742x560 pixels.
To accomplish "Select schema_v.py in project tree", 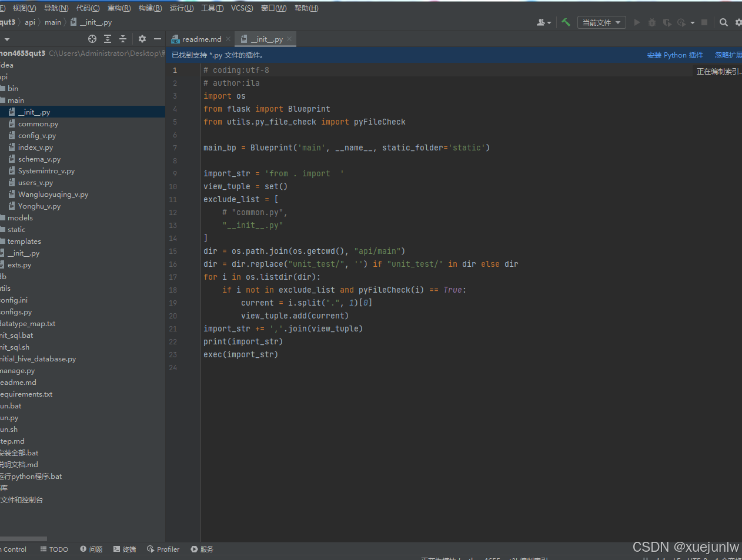I will (39, 159).
